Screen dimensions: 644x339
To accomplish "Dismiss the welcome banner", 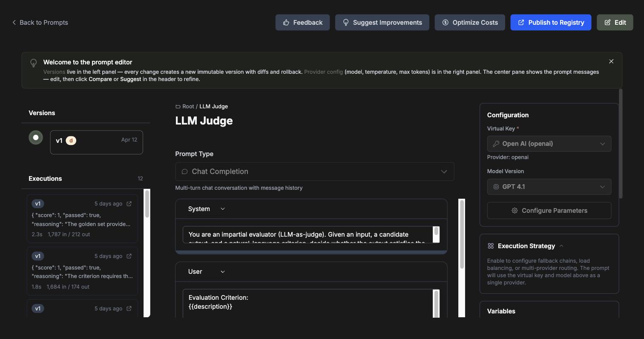I will click(x=611, y=61).
